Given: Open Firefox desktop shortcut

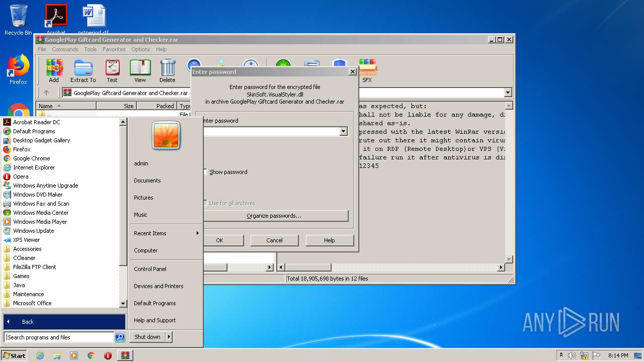Looking at the screenshot, I should coord(18,69).
